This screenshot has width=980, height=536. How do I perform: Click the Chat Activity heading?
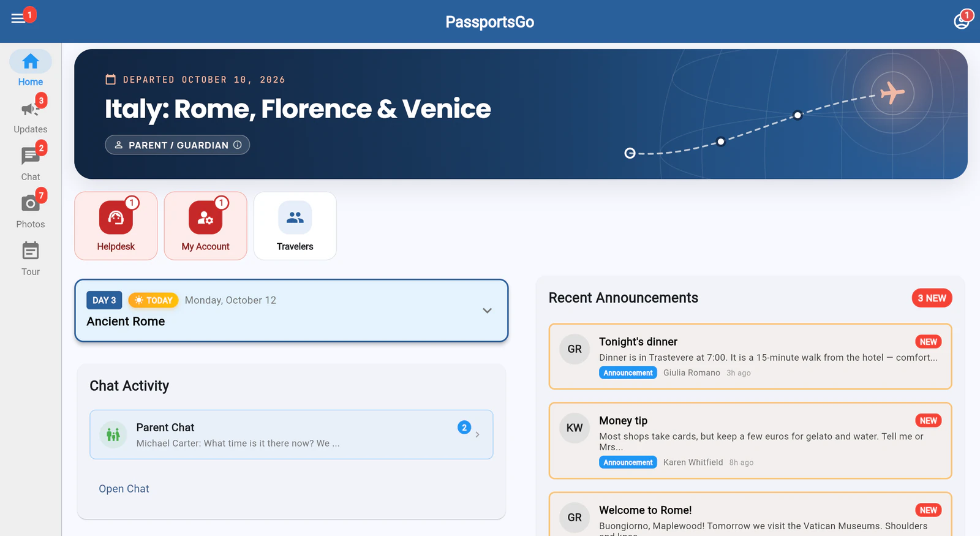pyautogui.click(x=129, y=386)
